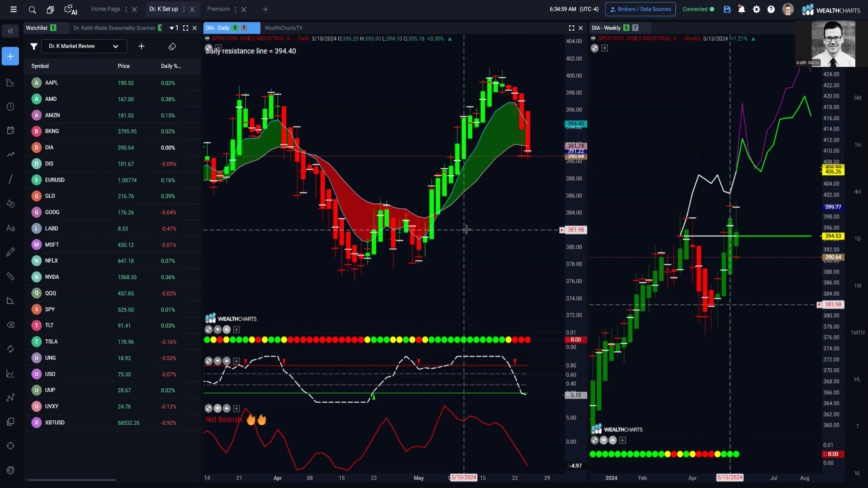
Task: Select the trend line drawing tool
Action: pyautogui.click(x=10, y=179)
